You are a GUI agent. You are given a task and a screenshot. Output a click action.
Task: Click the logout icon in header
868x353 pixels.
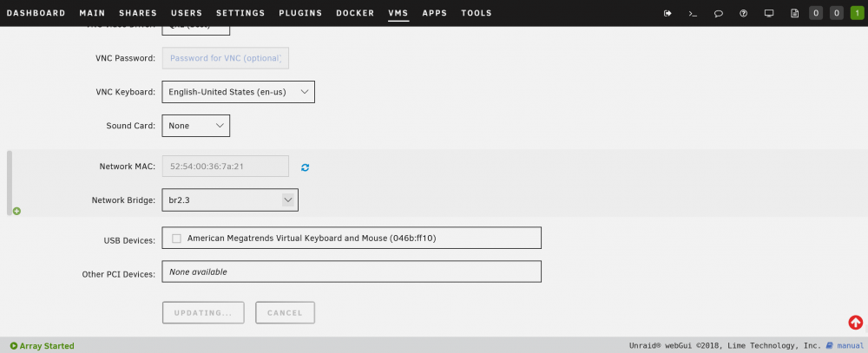click(667, 13)
